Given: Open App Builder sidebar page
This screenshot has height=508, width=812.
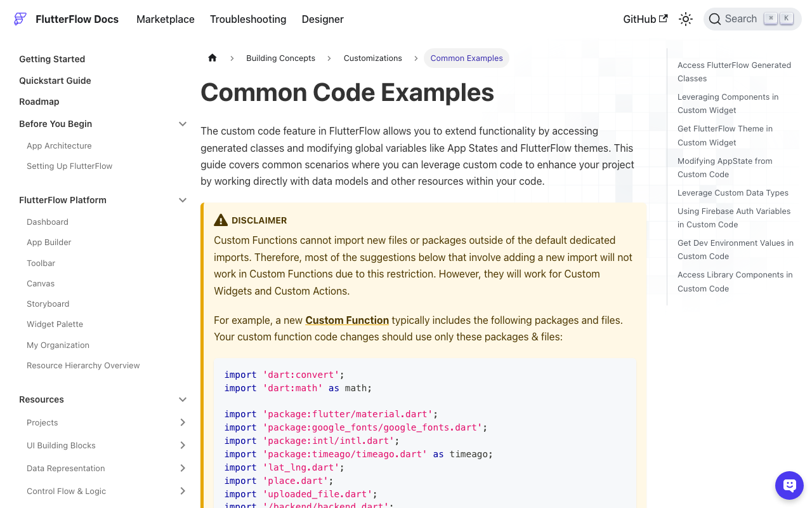Looking at the screenshot, I should pyautogui.click(x=49, y=242).
